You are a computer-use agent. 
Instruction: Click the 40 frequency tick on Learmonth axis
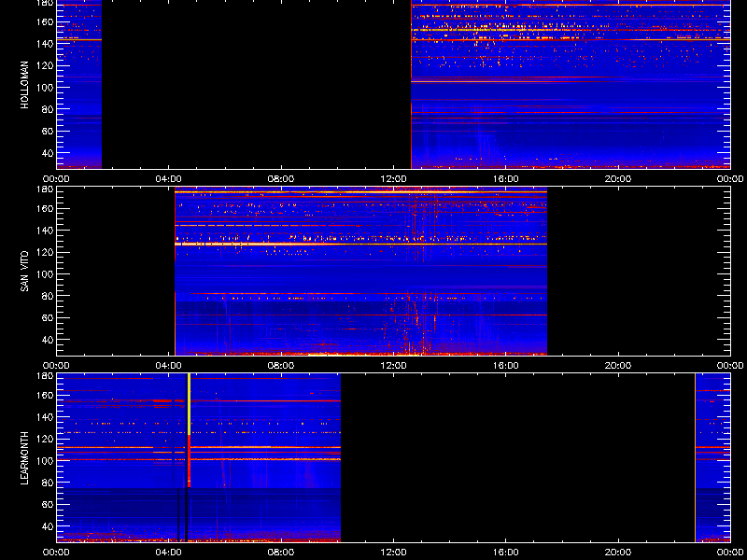click(x=48, y=526)
